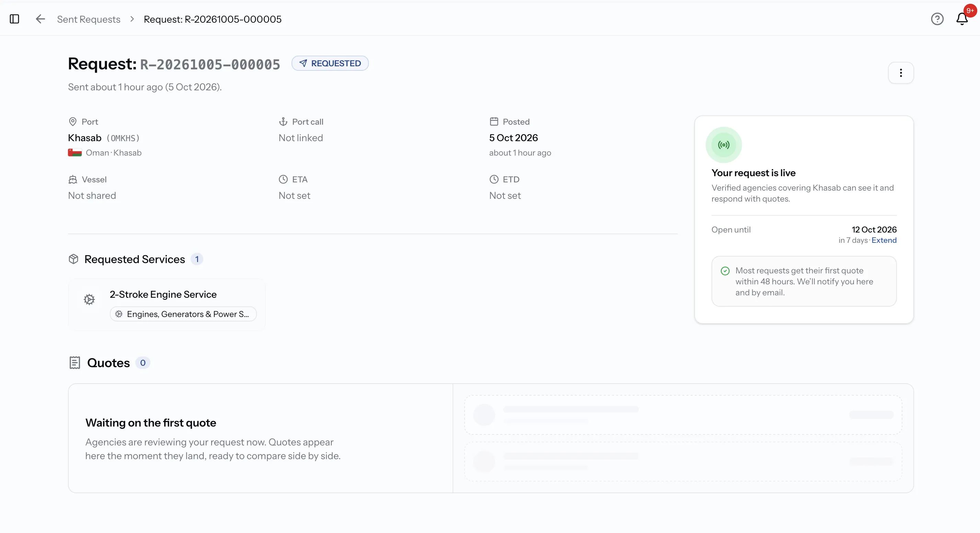The height and width of the screenshot is (533, 980).
Task: Click the Engines, Generators & Power S... tag
Action: (x=183, y=314)
